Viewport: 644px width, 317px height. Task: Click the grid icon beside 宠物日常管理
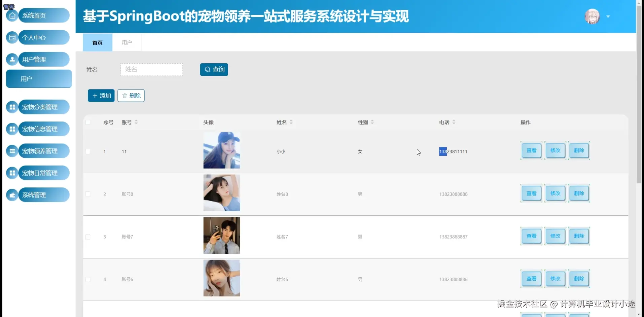pos(12,173)
